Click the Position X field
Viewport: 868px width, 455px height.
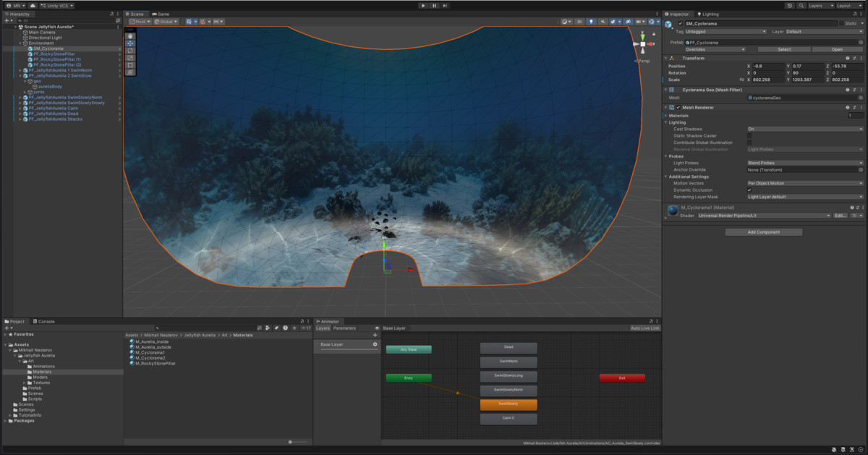click(768, 66)
